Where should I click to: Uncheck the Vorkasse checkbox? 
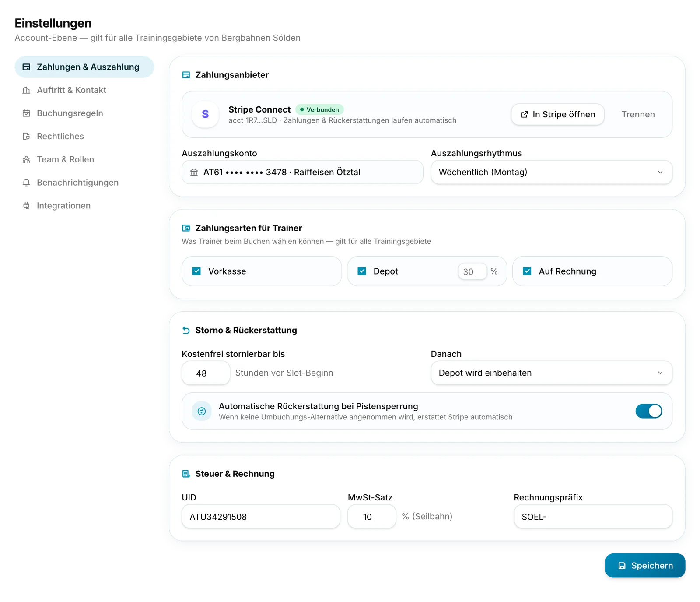[x=197, y=271]
